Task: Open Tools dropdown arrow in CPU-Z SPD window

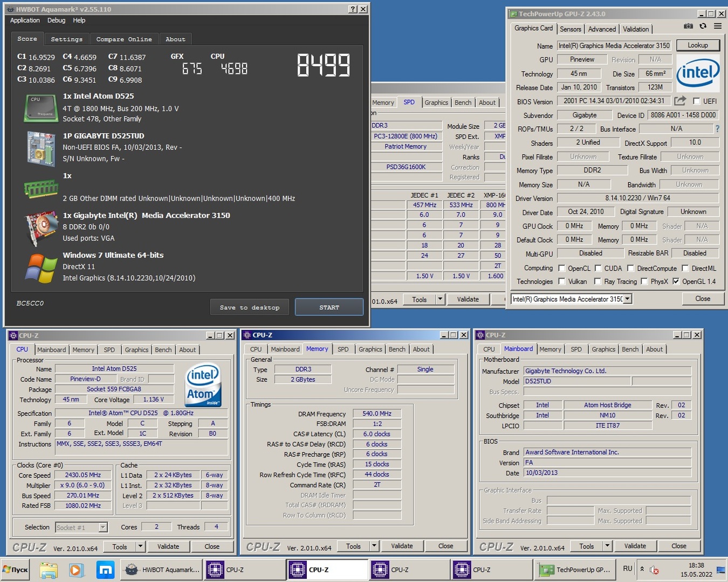Action: tap(440, 299)
